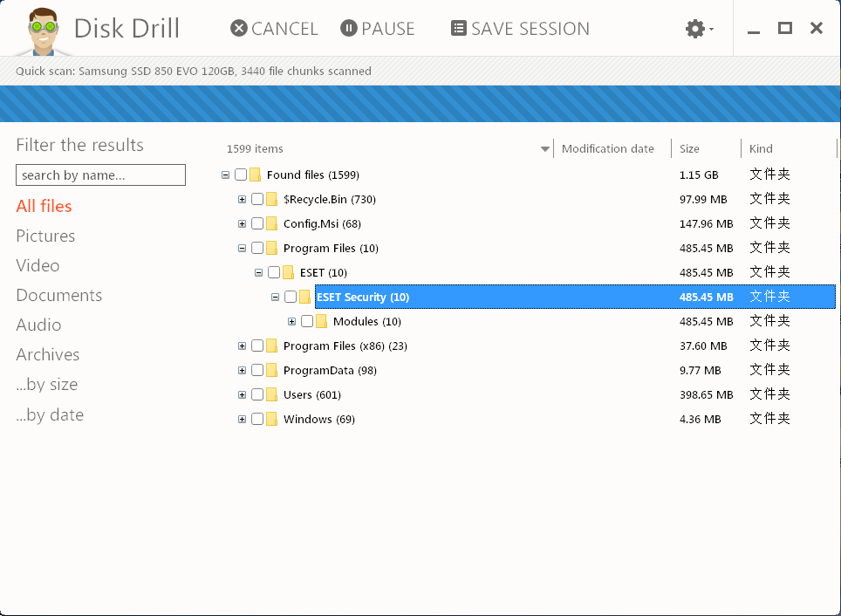Sort by Size column header

click(689, 148)
